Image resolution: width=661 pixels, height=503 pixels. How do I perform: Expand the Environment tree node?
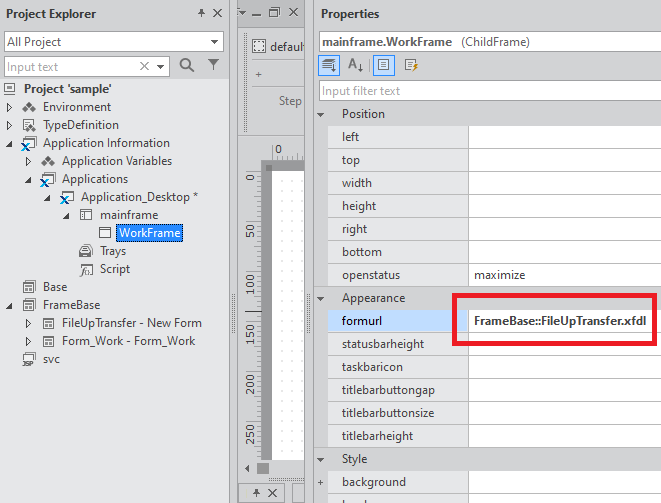[x=10, y=107]
